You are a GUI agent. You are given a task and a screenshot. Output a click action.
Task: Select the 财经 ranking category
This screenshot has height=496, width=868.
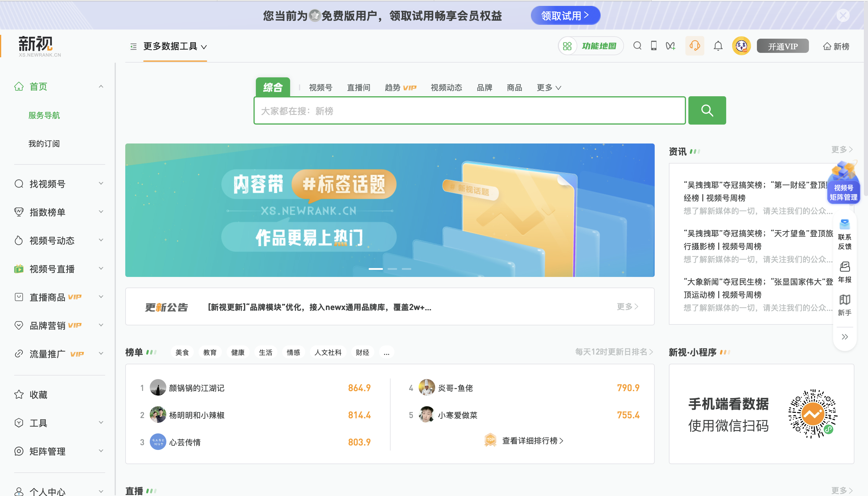coord(362,352)
